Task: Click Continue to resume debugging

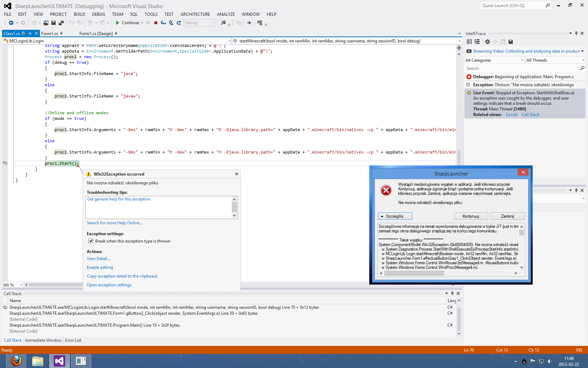Action: click(x=127, y=23)
